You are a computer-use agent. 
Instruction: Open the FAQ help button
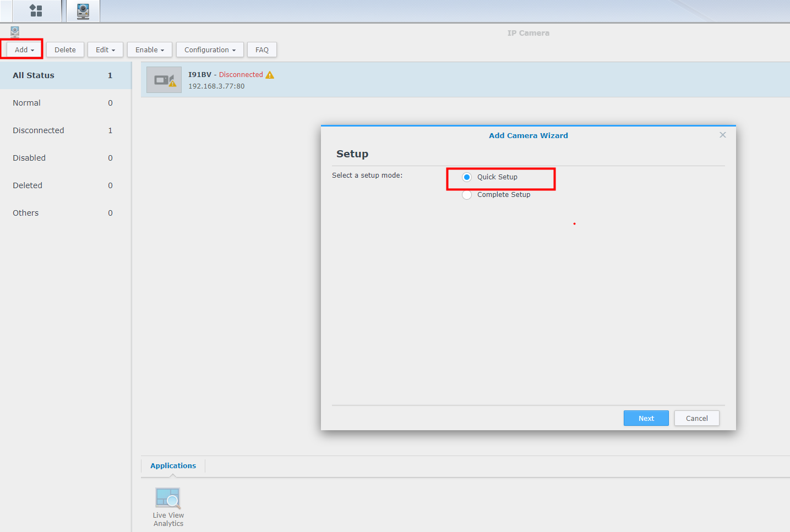click(262, 50)
